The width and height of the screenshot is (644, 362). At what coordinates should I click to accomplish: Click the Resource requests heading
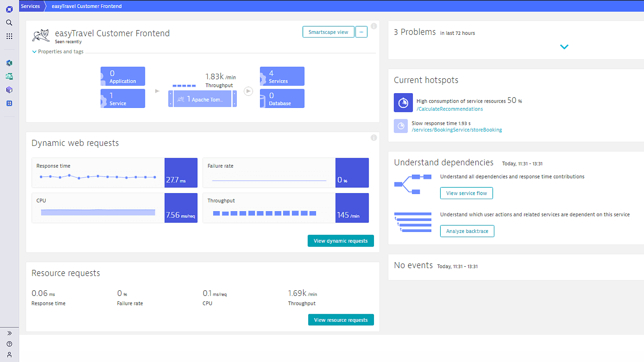[66, 273]
